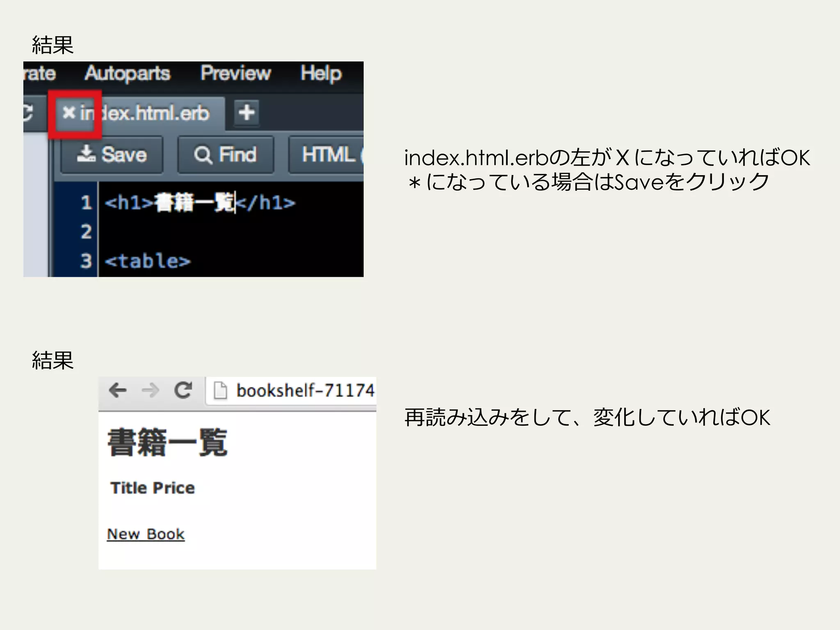This screenshot has height=630, width=840.
Task: Click the Title column header
Action: click(129, 488)
